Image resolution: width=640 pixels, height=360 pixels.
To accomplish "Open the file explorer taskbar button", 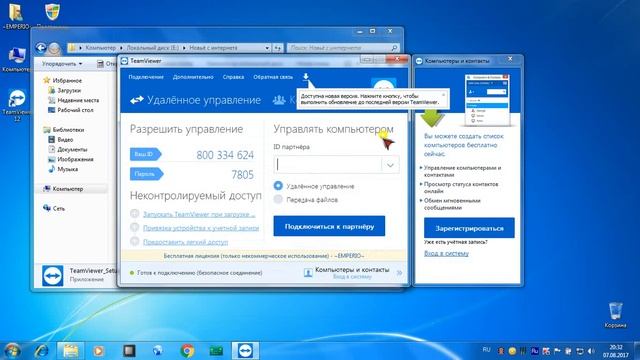I will click(x=70, y=351).
